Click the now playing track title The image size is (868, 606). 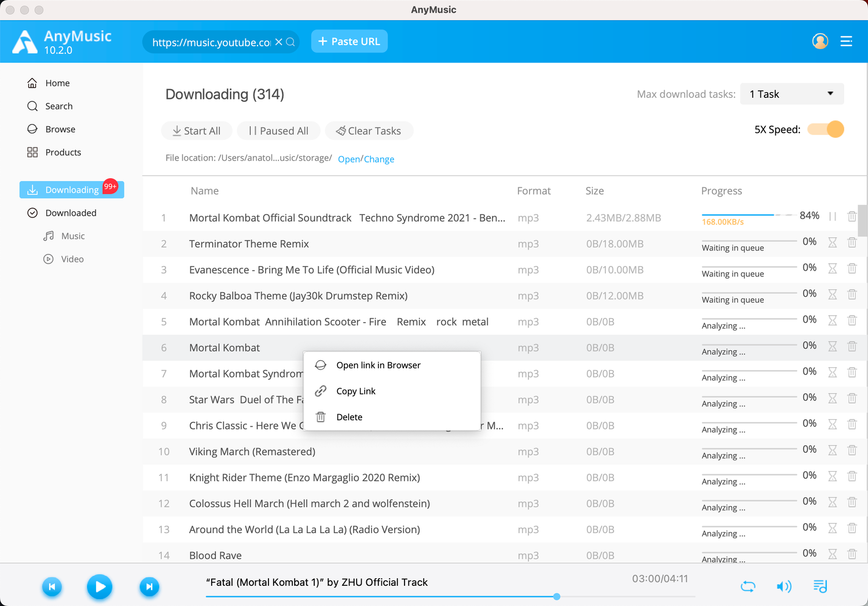pos(317,582)
